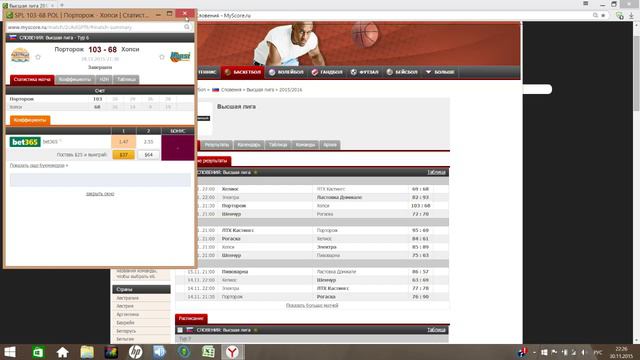Viewport: 640px width, 360px height.
Task: Click the закрыть окно link in popup
Action: [100, 194]
